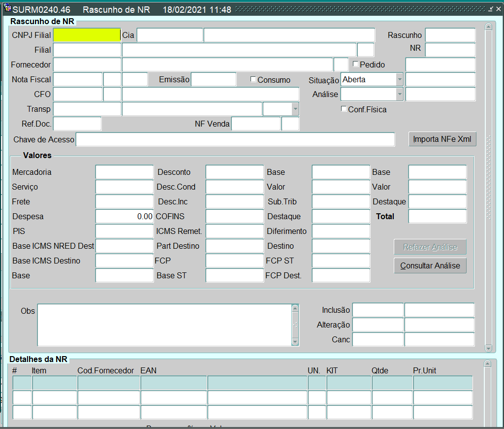The height and width of the screenshot is (429, 504).
Task: Click the Chave de Acesso field
Action: (235, 139)
